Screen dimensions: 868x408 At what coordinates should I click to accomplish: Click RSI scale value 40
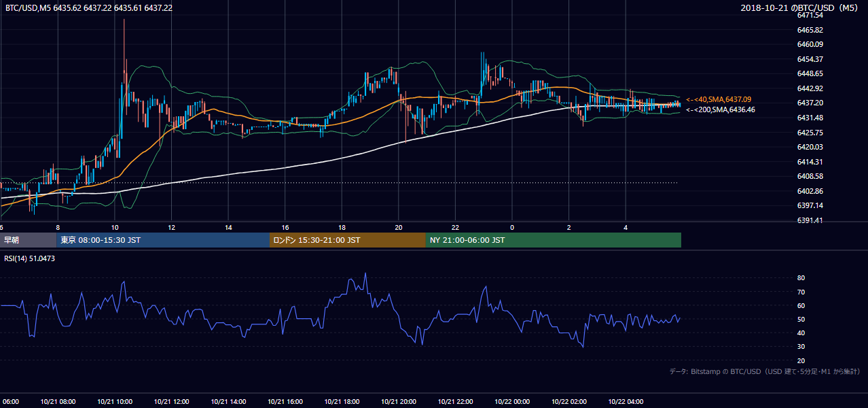(x=801, y=333)
